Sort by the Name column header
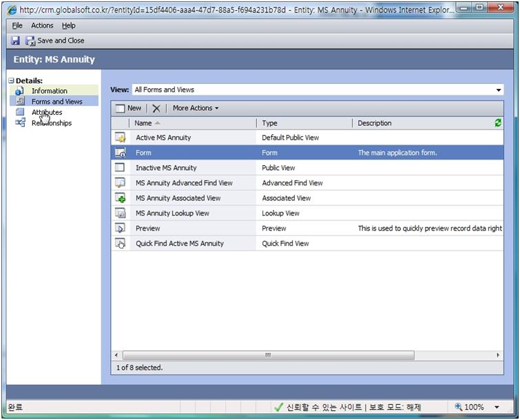 point(143,123)
